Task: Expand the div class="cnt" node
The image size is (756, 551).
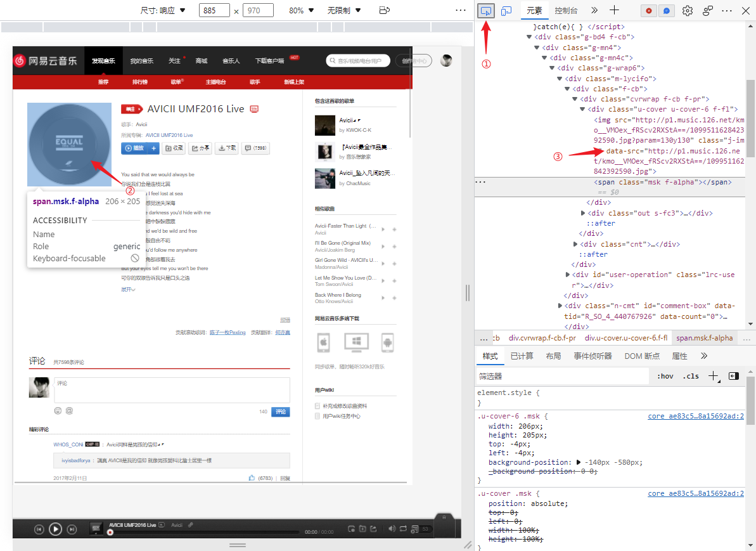Action: [575, 244]
